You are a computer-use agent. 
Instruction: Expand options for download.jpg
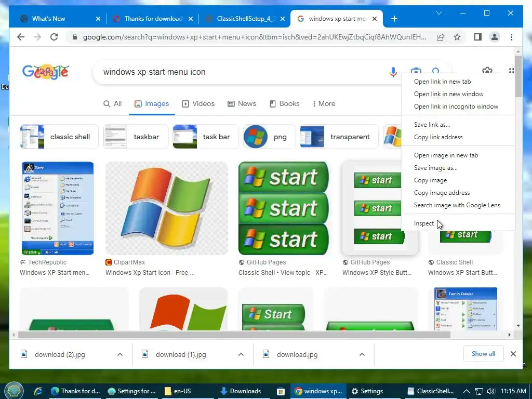click(x=362, y=354)
